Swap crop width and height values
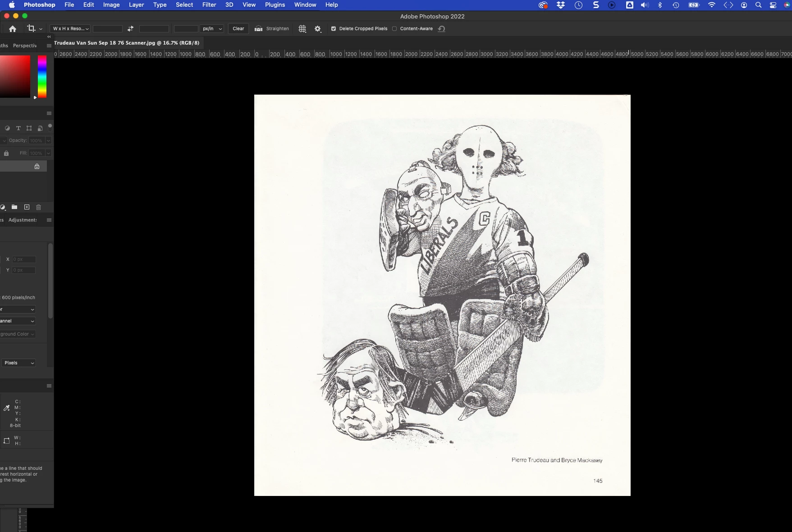This screenshot has width=792, height=532. [x=130, y=28]
